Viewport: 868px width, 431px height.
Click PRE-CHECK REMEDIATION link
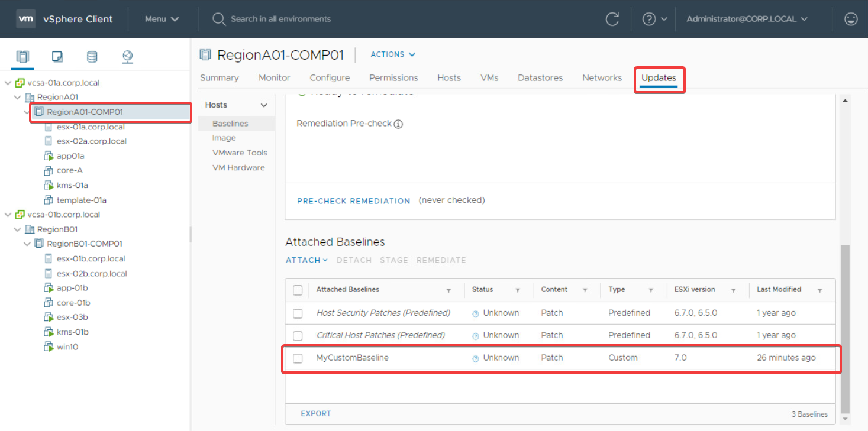pos(354,201)
